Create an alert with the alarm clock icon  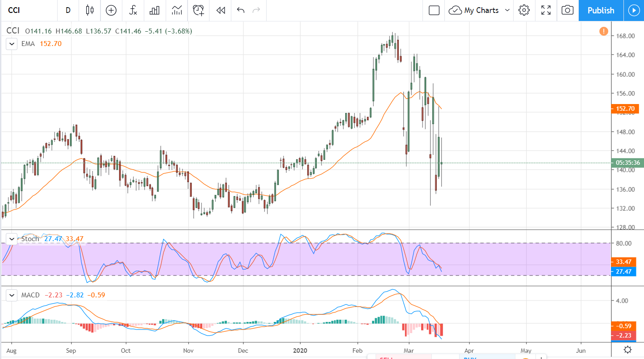(x=198, y=10)
